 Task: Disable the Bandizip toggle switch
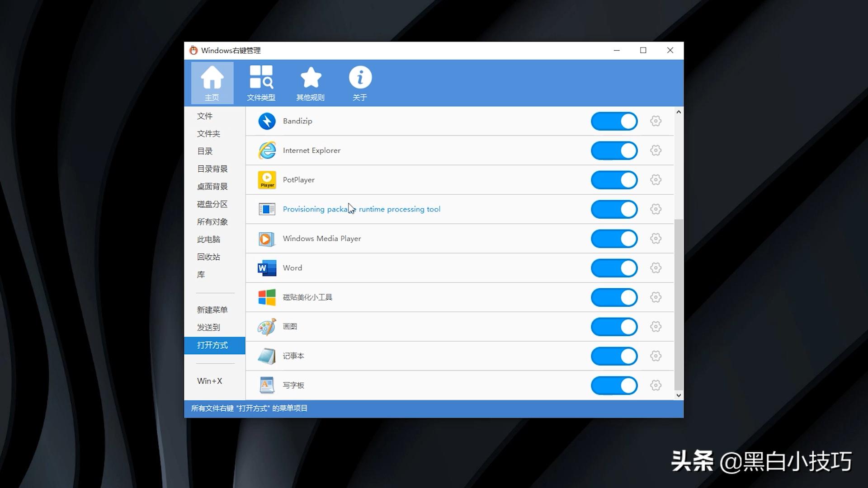[x=614, y=121]
